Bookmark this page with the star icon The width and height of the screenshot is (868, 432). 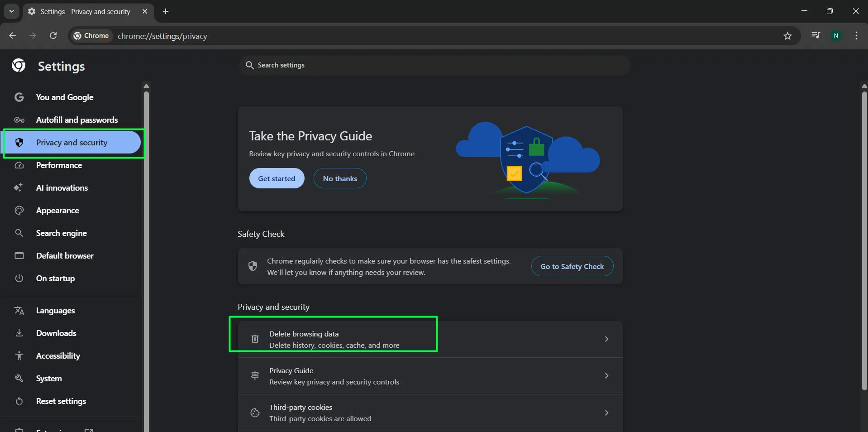coord(787,36)
